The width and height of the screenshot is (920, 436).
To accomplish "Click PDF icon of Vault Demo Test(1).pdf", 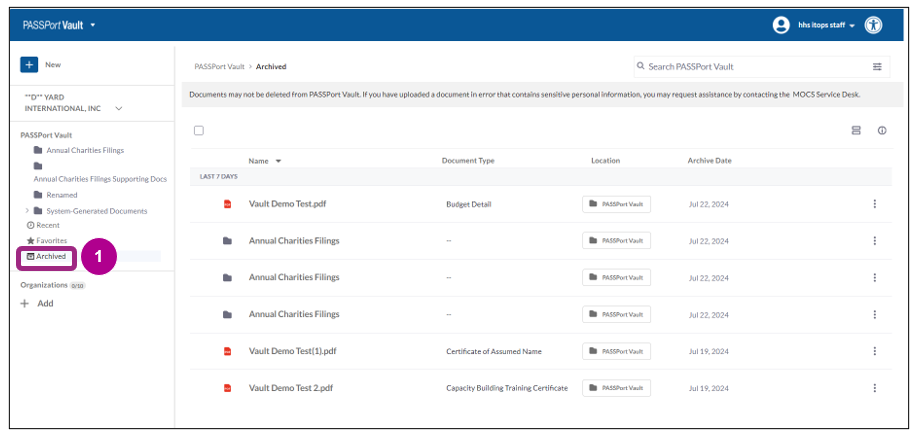I will pyautogui.click(x=228, y=351).
